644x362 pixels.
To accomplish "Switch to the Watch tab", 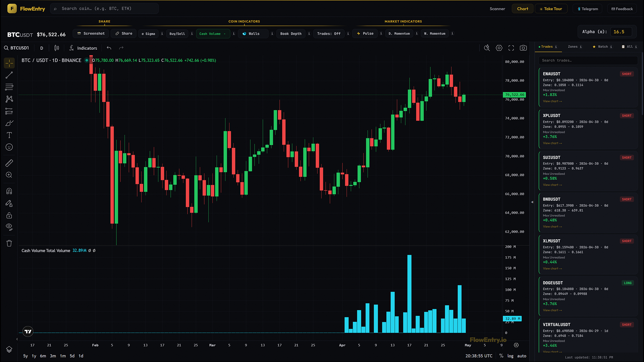I will click(602, 47).
